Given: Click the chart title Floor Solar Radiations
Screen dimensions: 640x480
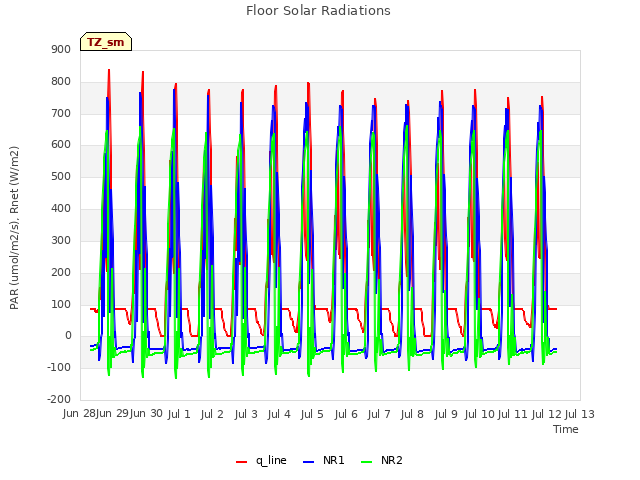Looking at the screenshot, I should [x=318, y=10].
